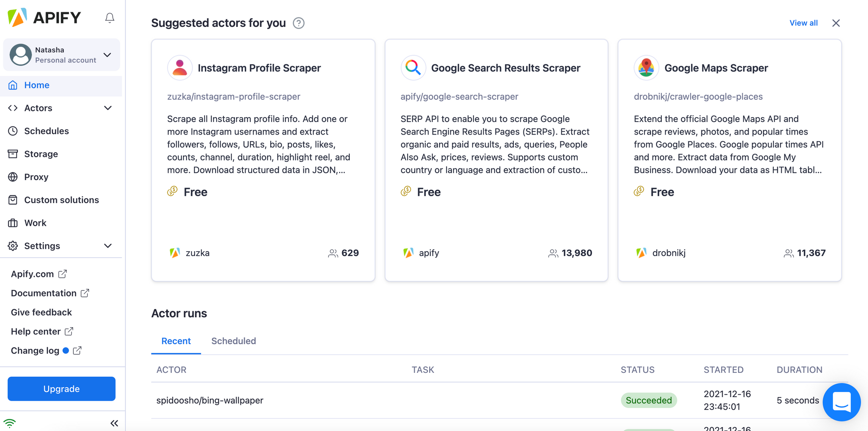The width and height of the screenshot is (868, 431).
Task: Open the Instagram Profile Scraper card title
Action: tap(259, 68)
